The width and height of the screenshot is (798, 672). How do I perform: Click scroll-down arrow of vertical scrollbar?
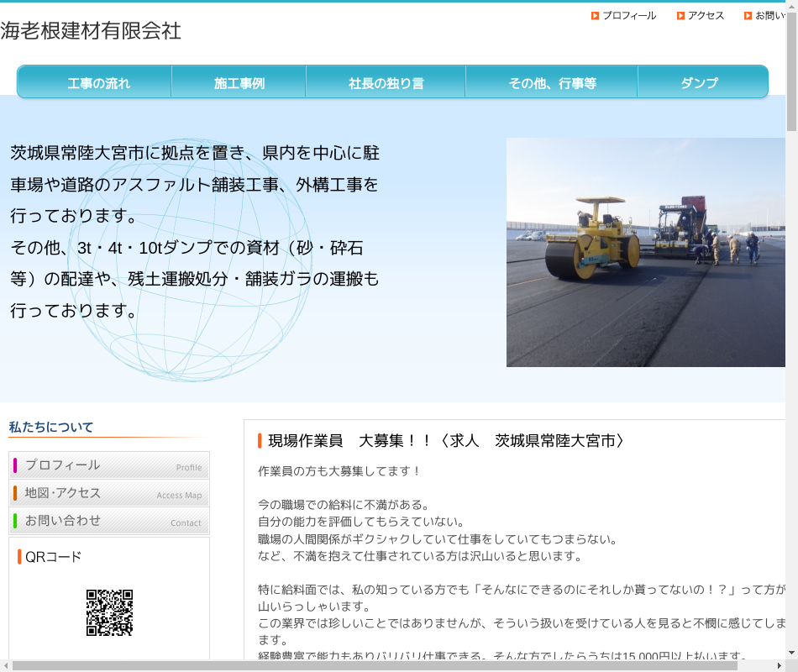(x=791, y=653)
